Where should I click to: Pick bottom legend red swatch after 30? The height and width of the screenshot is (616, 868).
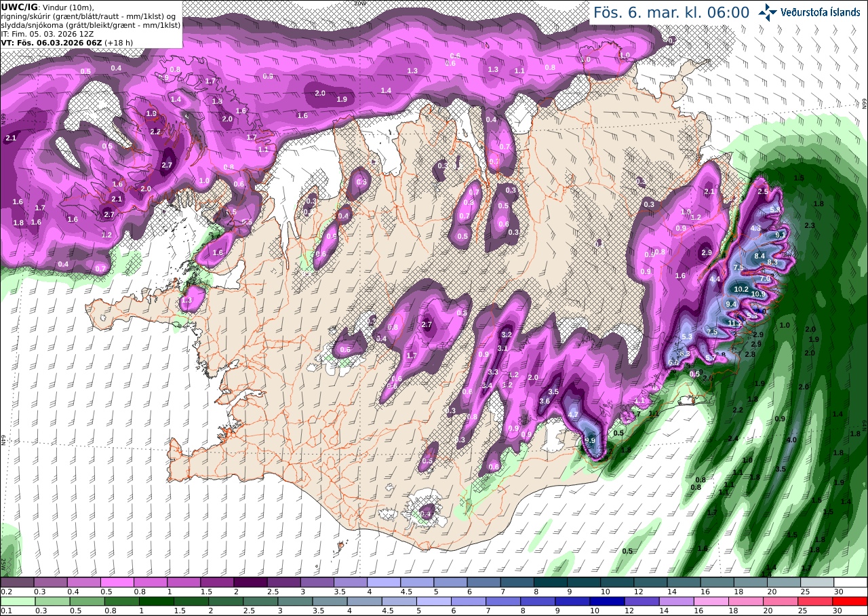tap(850, 601)
